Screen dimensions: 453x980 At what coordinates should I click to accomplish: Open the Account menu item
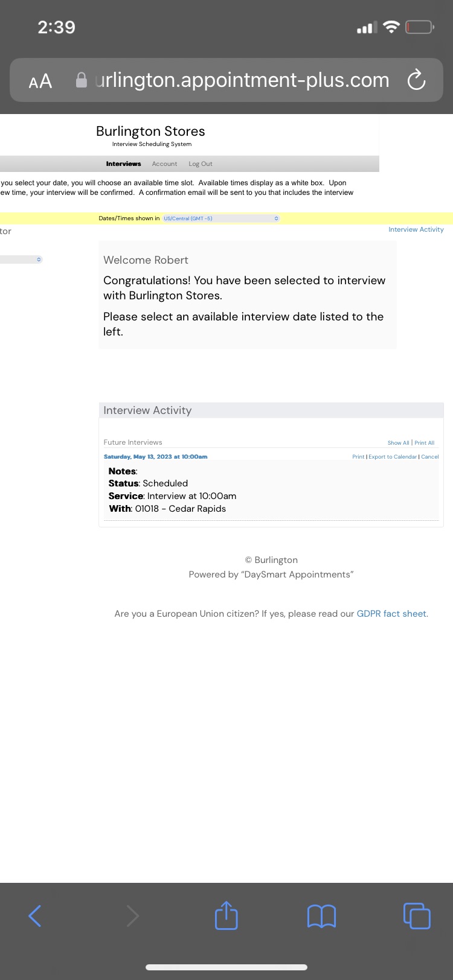pos(164,164)
